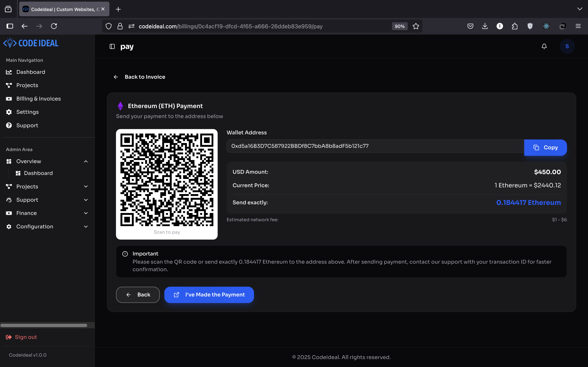The height and width of the screenshot is (367, 588).
Task: Reload the page with refresh icon
Action: pyautogui.click(x=54, y=26)
